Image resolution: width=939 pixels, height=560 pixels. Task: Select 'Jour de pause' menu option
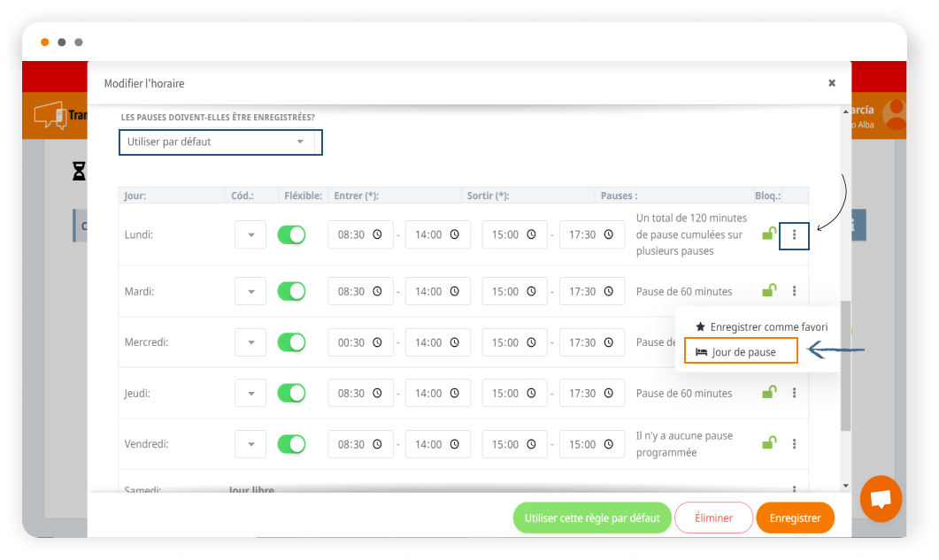pyautogui.click(x=742, y=352)
